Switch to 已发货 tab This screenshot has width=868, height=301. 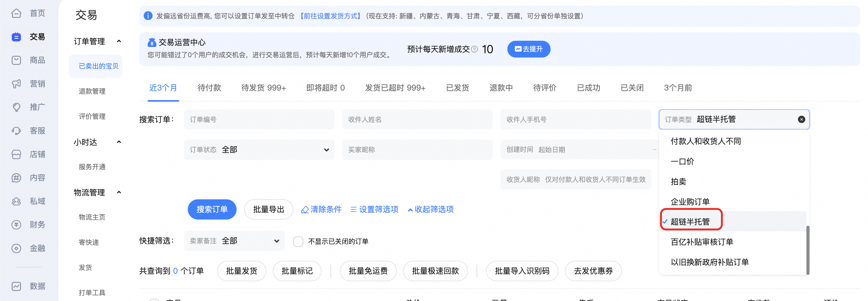tap(458, 88)
